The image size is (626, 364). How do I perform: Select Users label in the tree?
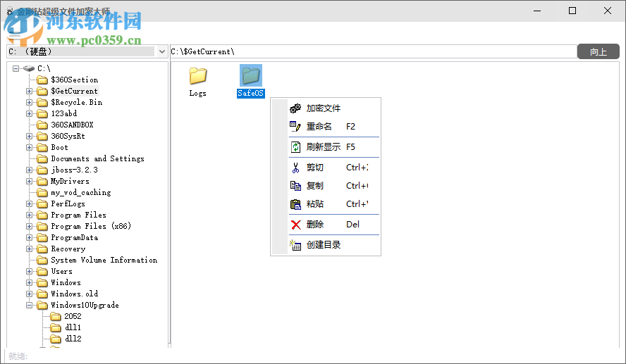pos(61,272)
